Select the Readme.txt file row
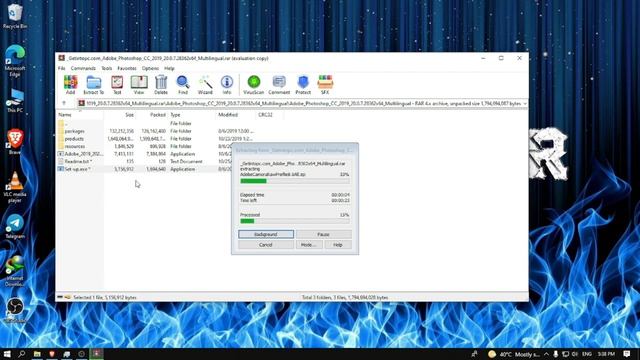The width and height of the screenshot is (640, 360). pyautogui.click(x=144, y=161)
